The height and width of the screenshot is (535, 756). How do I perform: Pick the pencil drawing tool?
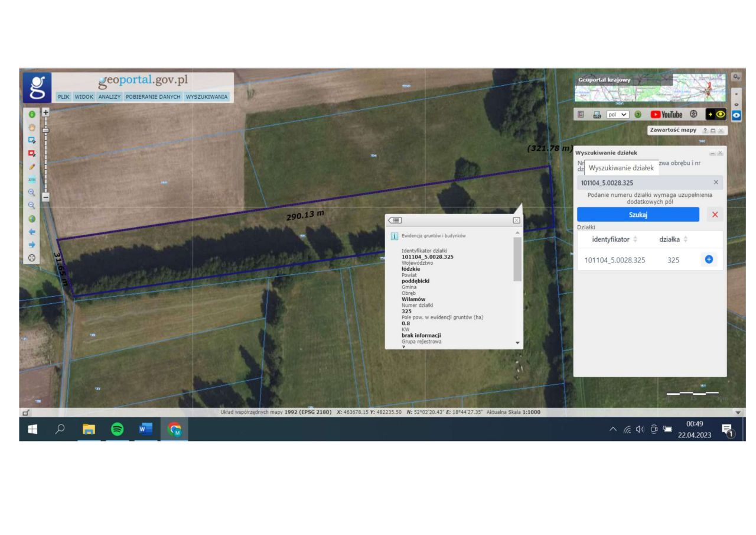tap(32, 167)
